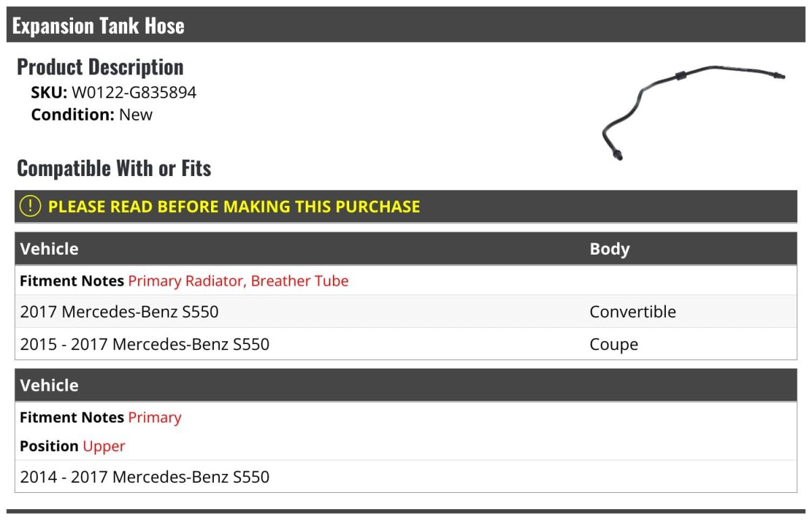
Task: Click the red 'Upper' position value
Action: coord(104,446)
